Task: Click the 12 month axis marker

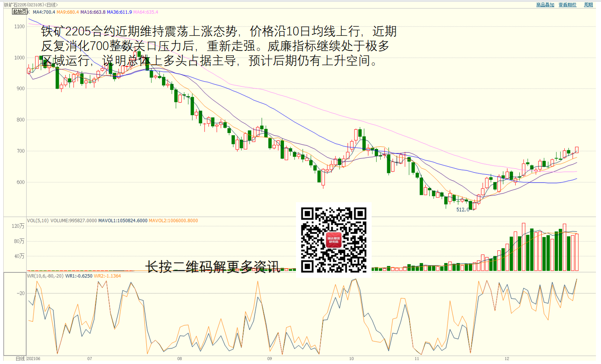Action: [506, 358]
